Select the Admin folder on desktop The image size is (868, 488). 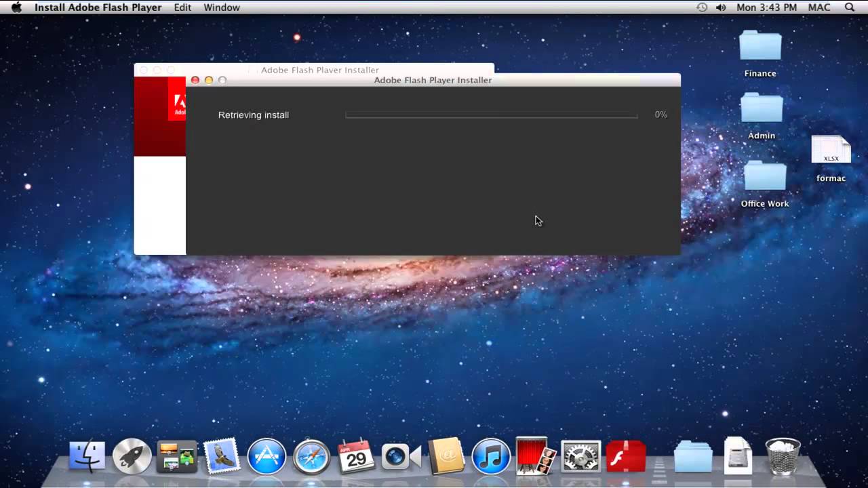[762, 116]
